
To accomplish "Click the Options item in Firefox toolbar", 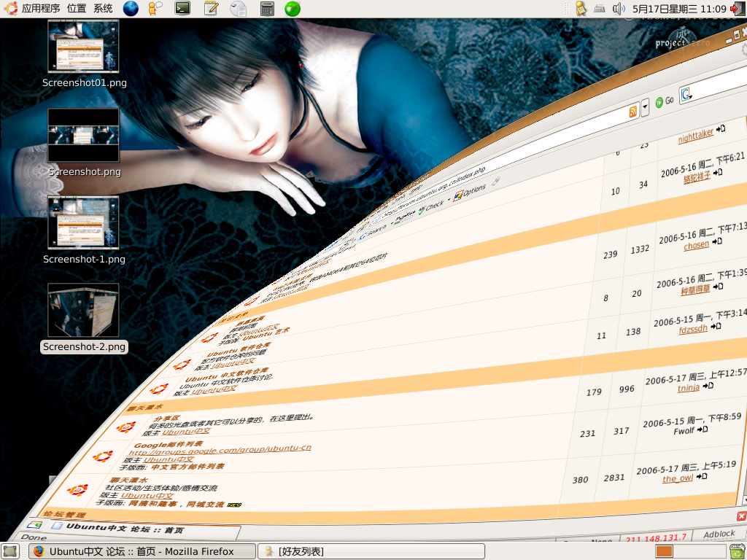I will 470,192.
